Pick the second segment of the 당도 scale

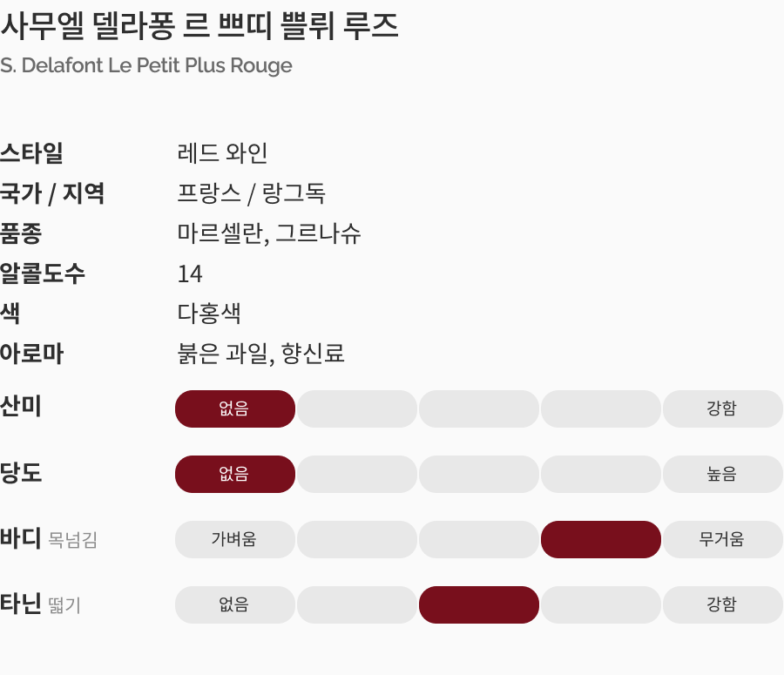357,474
